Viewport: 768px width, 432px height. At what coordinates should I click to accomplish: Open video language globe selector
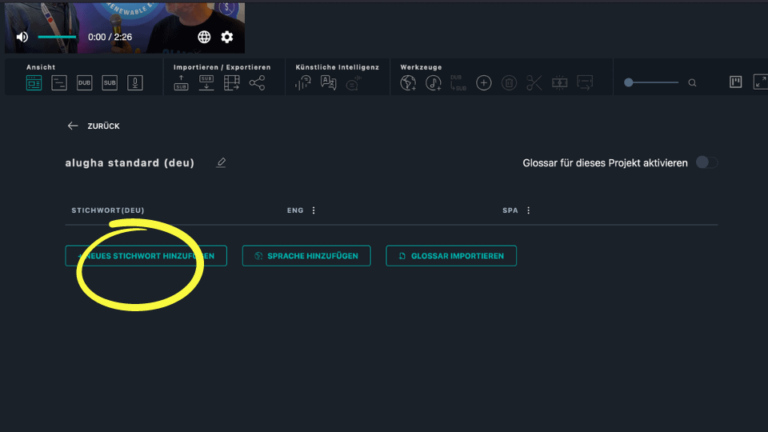204,37
